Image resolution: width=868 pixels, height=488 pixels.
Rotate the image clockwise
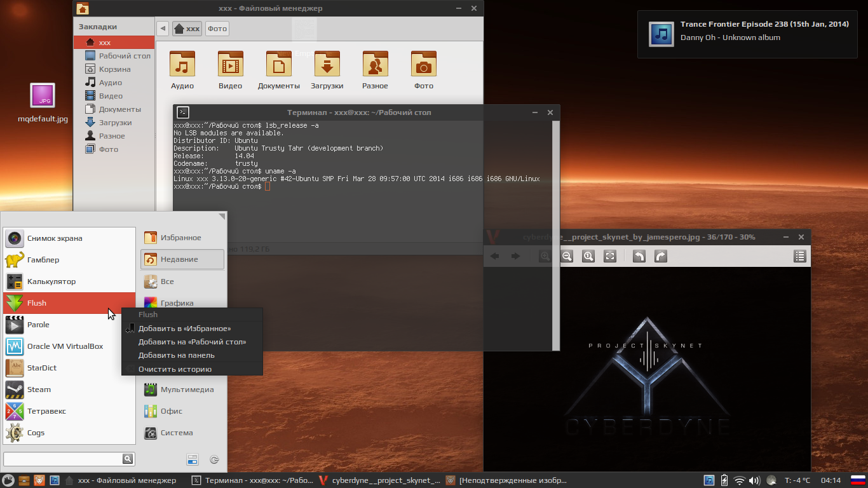tap(661, 256)
